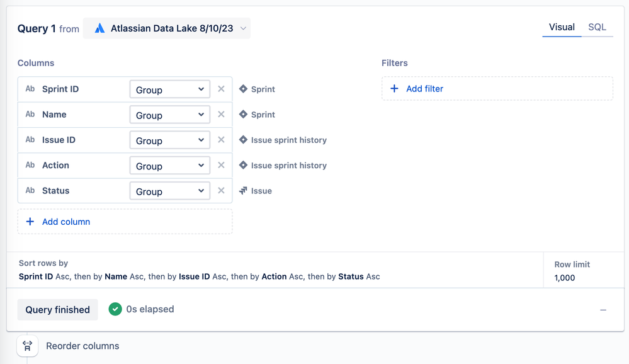Open the Name aggregation dropdown
The height and width of the screenshot is (364, 629).
tap(170, 115)
